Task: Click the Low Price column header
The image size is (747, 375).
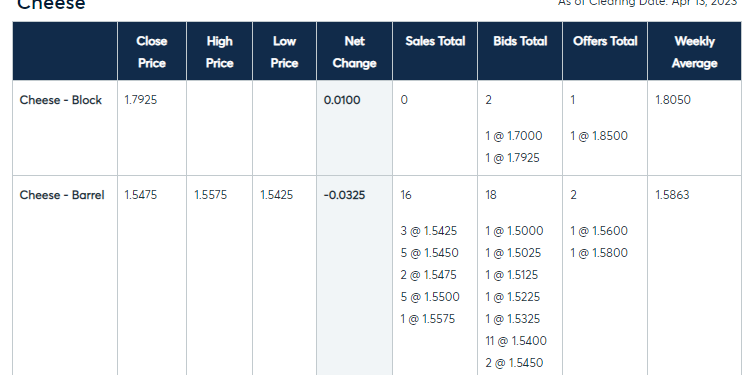Action: point(284,51)
